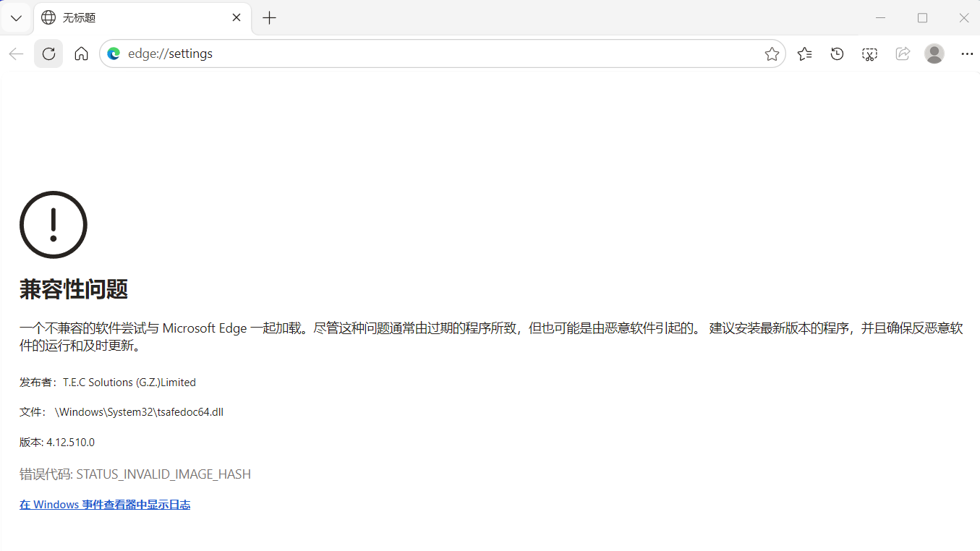Screen dimensions: 980x551
Task: Go back to the previous page
Action: pos(16,54)
